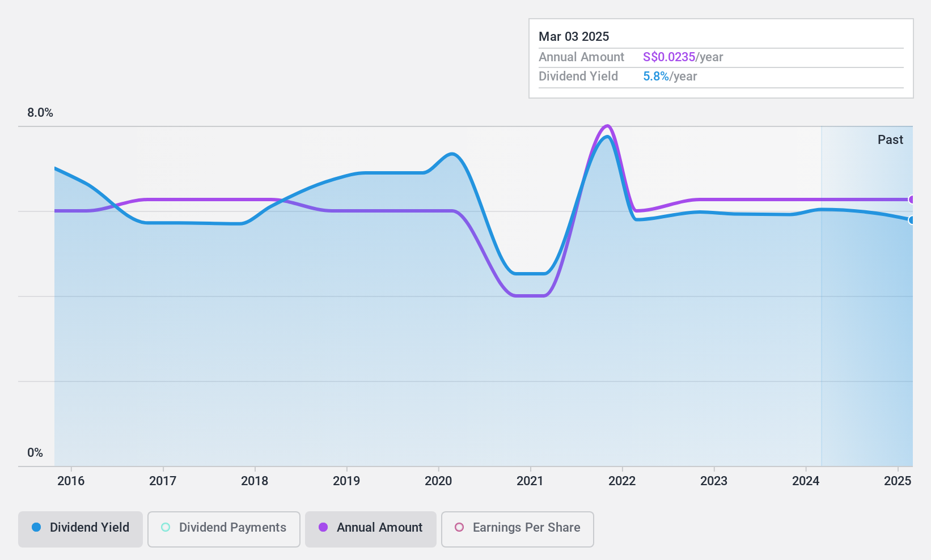Click the blue Dividend Yield endpoint marker
Image resolution: width=931 pixels, height=560 pixels.
tap(912, 220)
